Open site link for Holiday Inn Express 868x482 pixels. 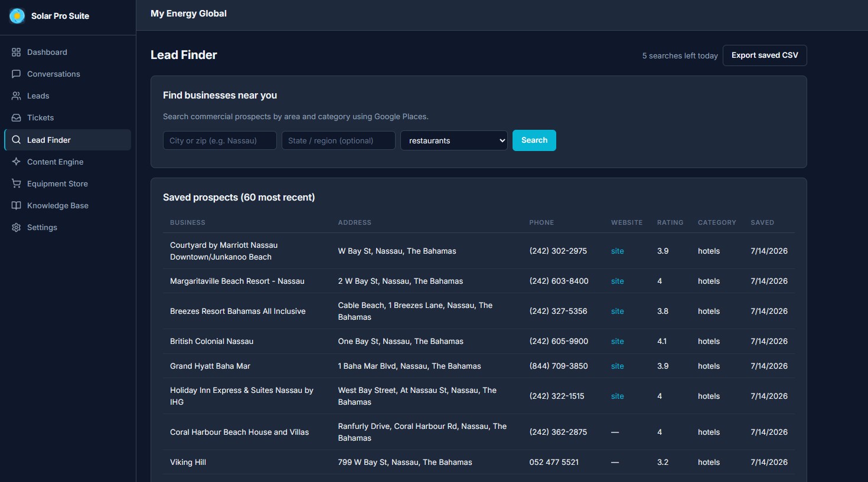[618, 396]
